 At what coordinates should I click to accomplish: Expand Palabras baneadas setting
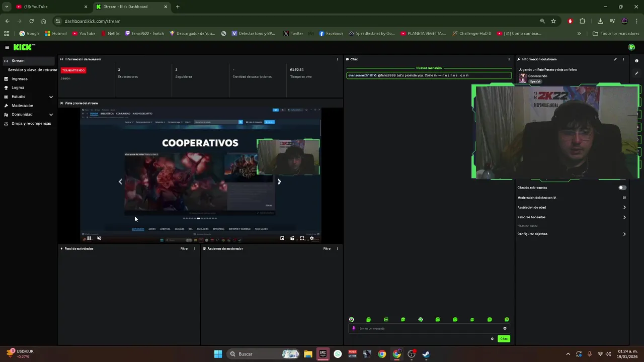tap(624, 217)
